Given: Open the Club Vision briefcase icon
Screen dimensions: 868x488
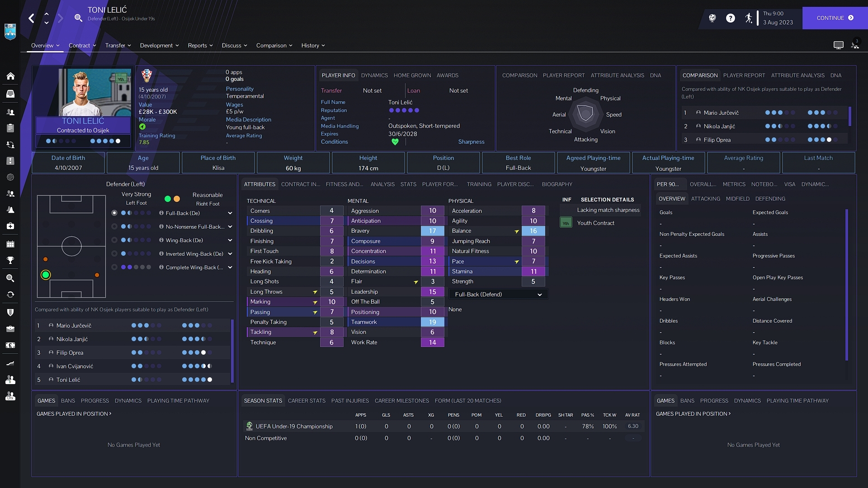Looking at the screenshot, I should (10, 329).
